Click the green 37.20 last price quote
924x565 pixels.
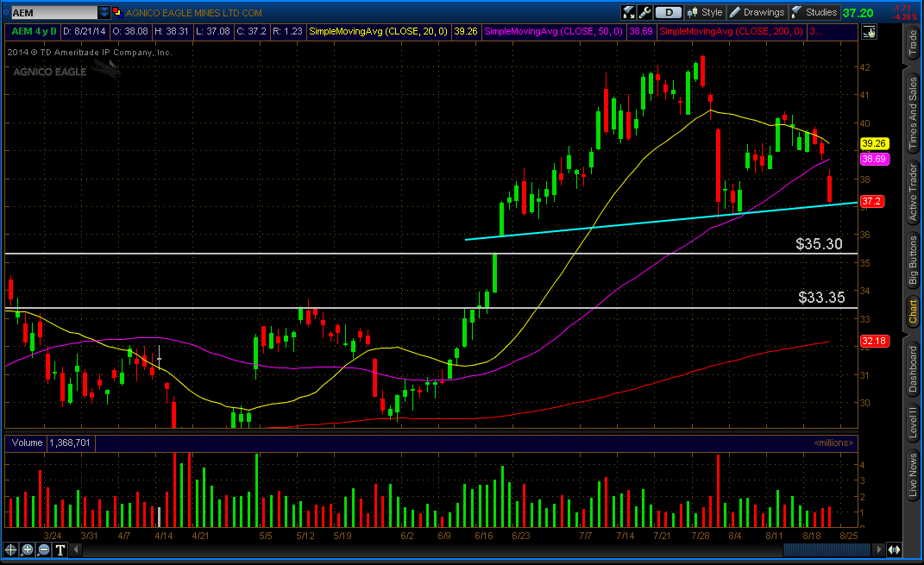[858, 13]
